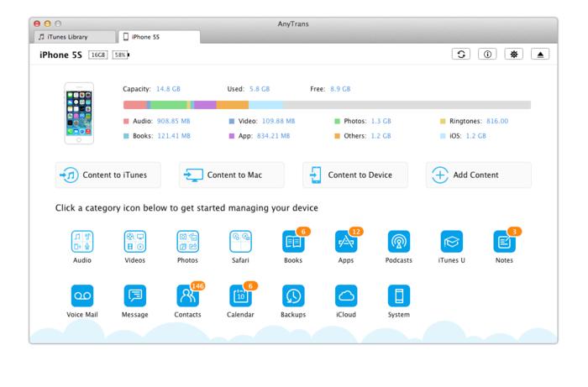Click the Others size 1.2 GB
This screenshot has height=387, width=588.
(381, 136)
